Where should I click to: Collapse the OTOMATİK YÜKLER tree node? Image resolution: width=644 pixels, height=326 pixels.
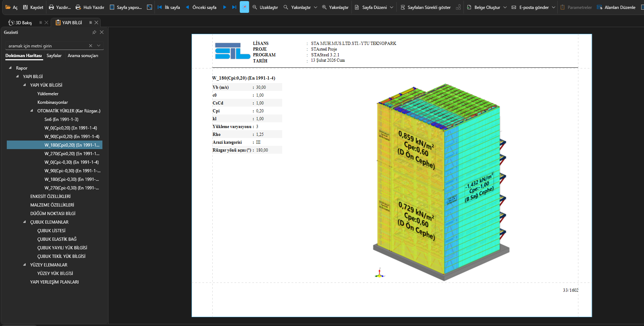(32, 111)
